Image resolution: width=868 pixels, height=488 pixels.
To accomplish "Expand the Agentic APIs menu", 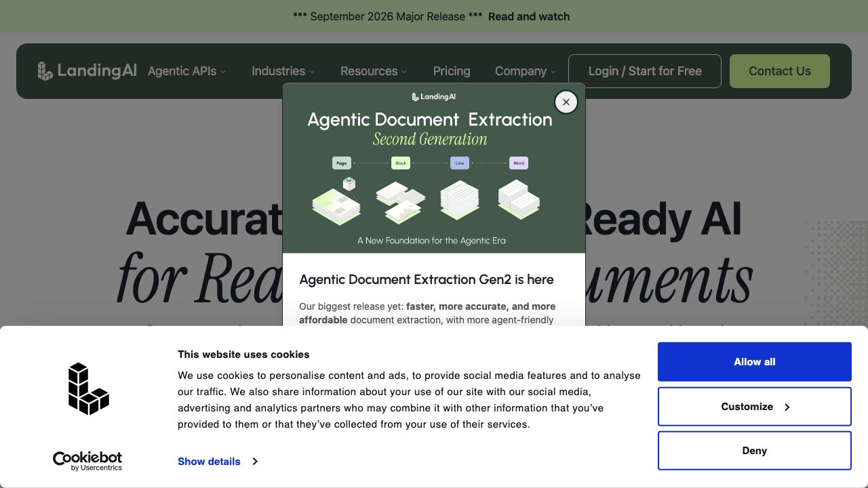I will 187,71.
